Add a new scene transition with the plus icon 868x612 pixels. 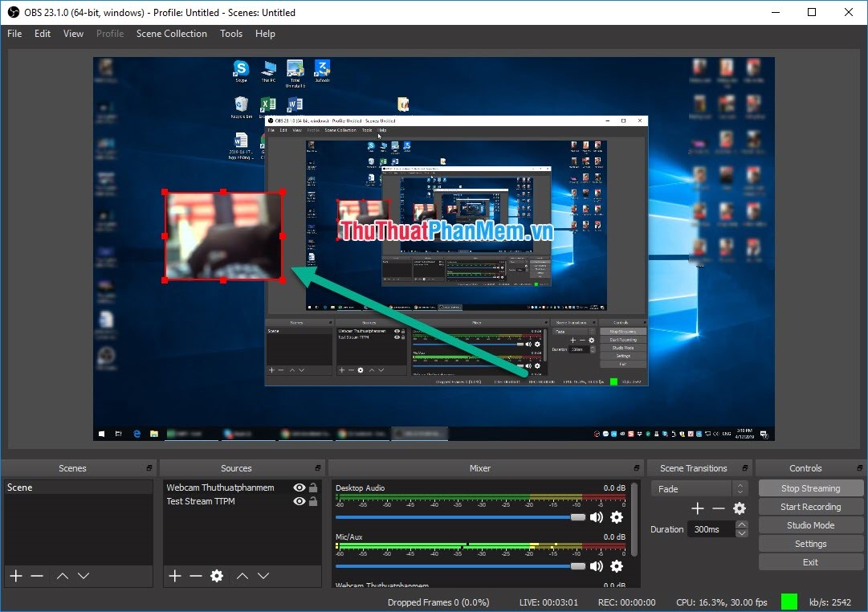(x=697, y=508)
